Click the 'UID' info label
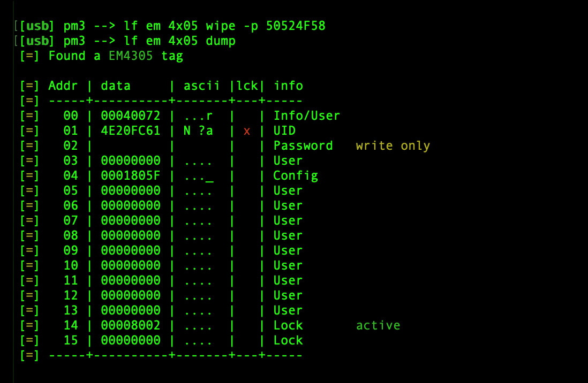Viewport: 588px width, 383px height. (284, 131)
